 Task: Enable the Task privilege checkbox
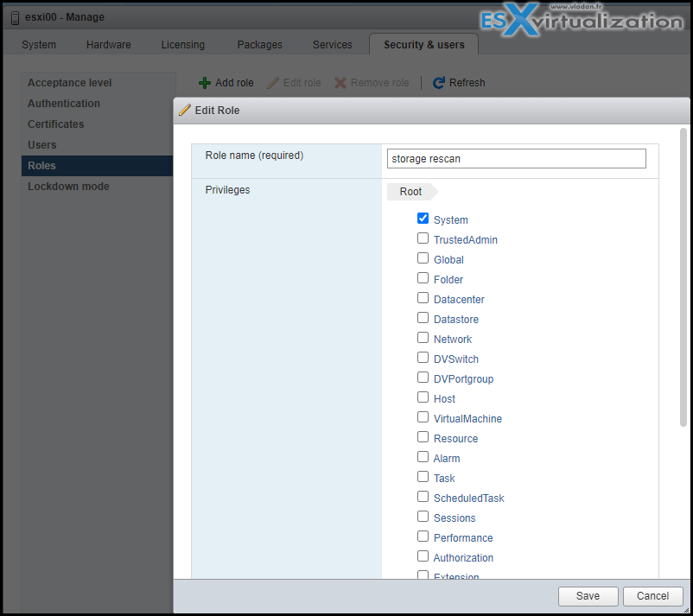[423, 477]
